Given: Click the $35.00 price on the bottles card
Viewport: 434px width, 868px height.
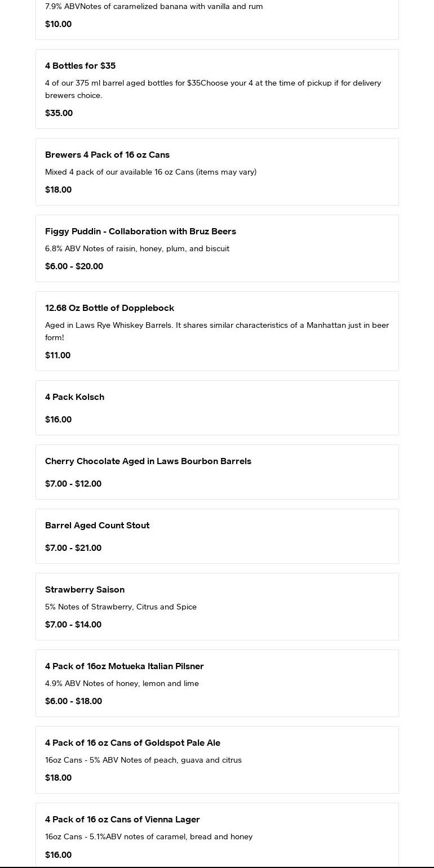Looking at the screenshot, I should (x=59, y=113).
